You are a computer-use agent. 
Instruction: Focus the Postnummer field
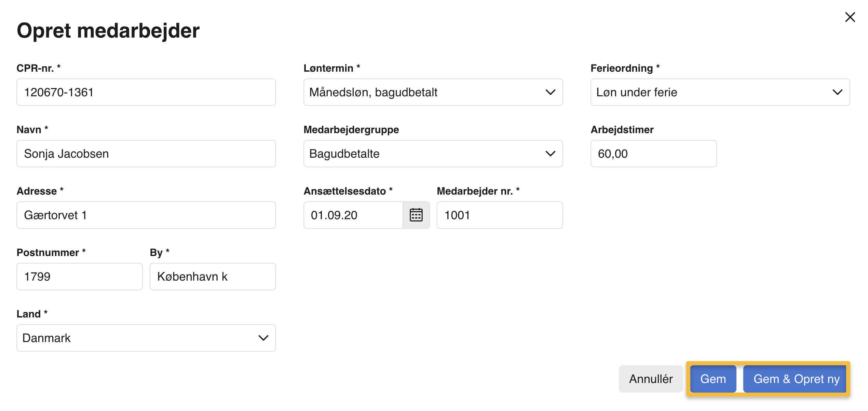click(x=79, y=277)
